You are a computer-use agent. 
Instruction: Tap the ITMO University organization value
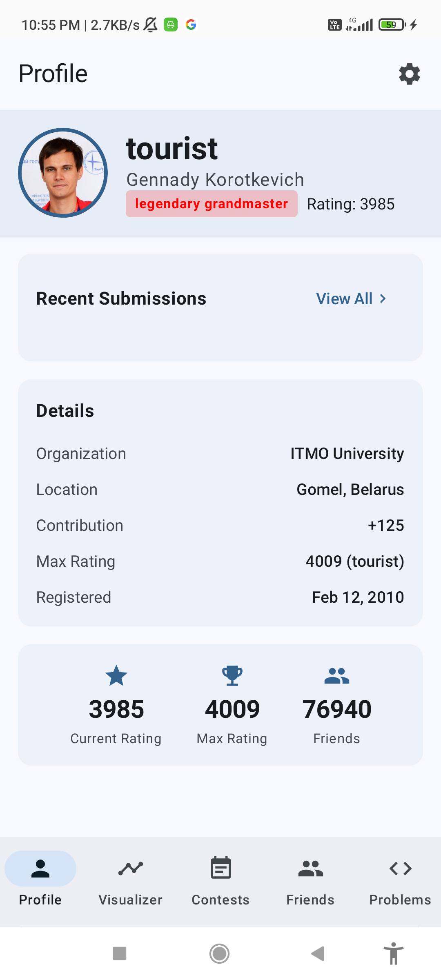347,454
